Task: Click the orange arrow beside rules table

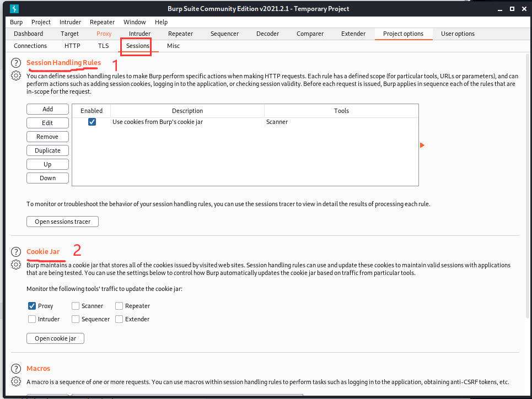Action: 422,145
